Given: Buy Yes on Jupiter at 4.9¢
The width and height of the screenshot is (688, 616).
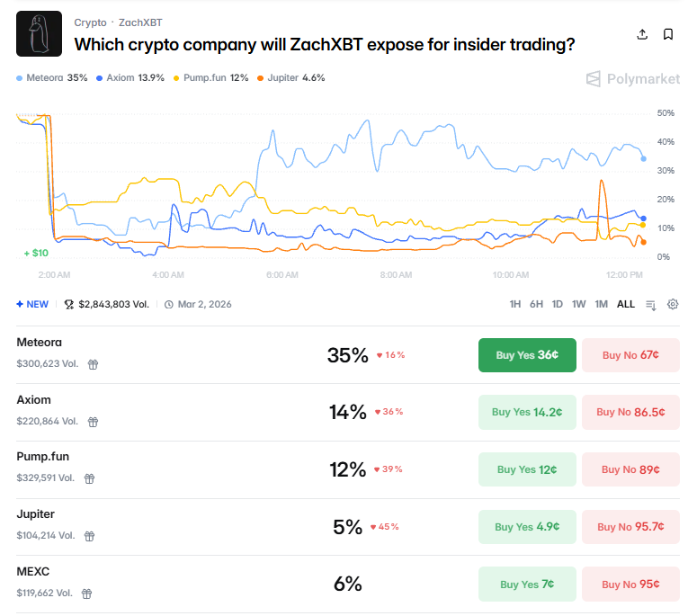Looking at the screenshot, I should tap(527, 527).
